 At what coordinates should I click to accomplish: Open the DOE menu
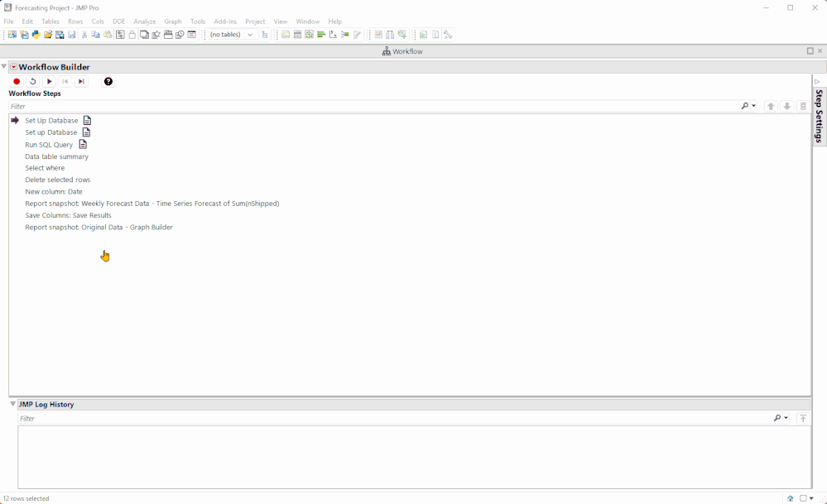118,21
